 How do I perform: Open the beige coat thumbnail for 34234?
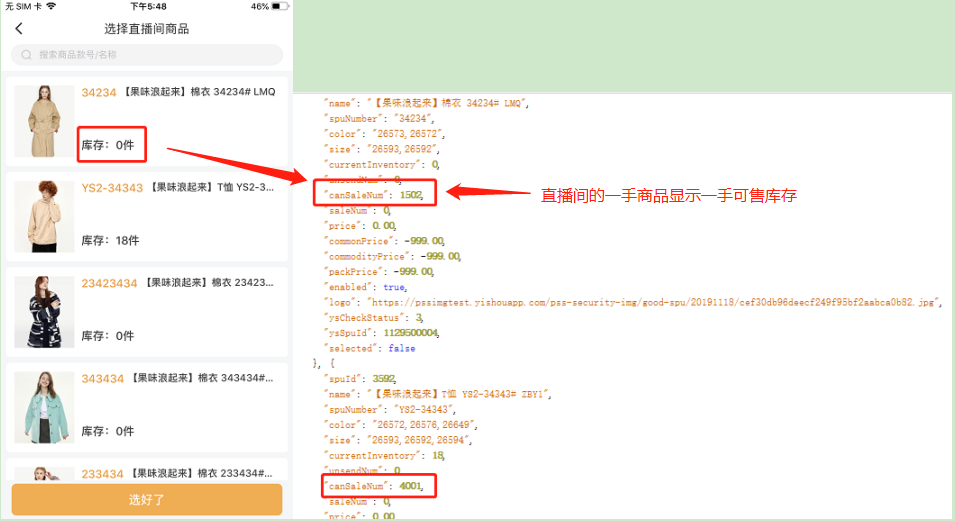click(x=44, y=121)
